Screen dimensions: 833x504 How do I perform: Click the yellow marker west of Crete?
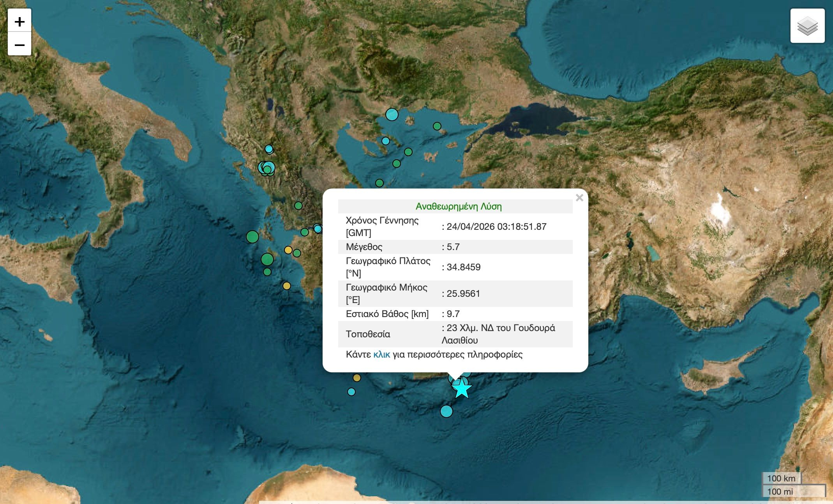click(x=357, y=378)
